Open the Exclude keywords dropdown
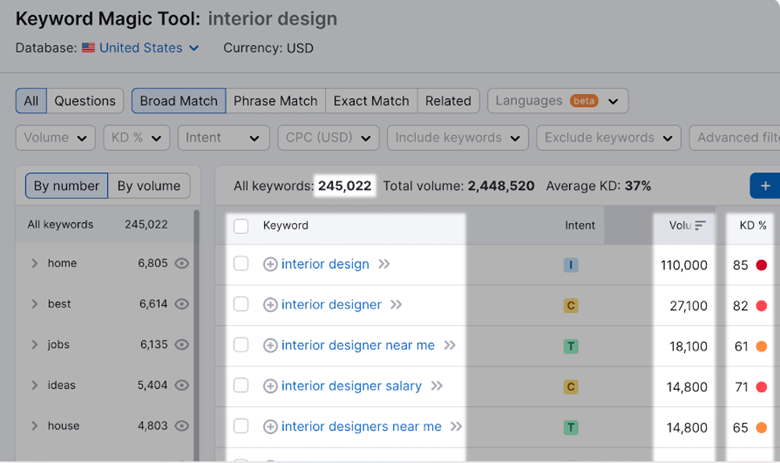Image resolution: width=780 pixels, height=463 pixels. tap(608, 138)
